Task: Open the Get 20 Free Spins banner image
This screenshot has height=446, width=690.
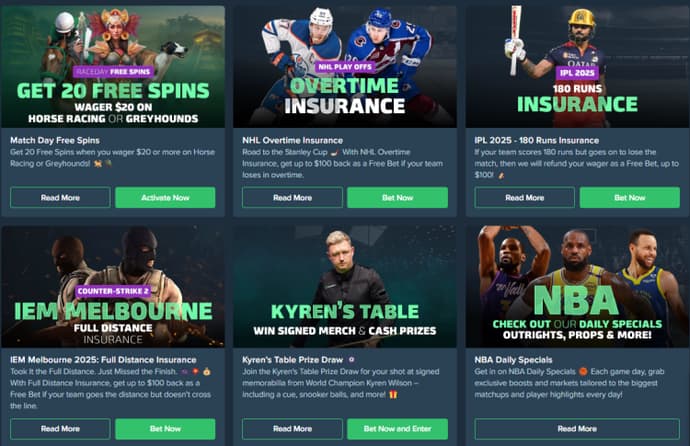Action: click(x=113, y=66)
